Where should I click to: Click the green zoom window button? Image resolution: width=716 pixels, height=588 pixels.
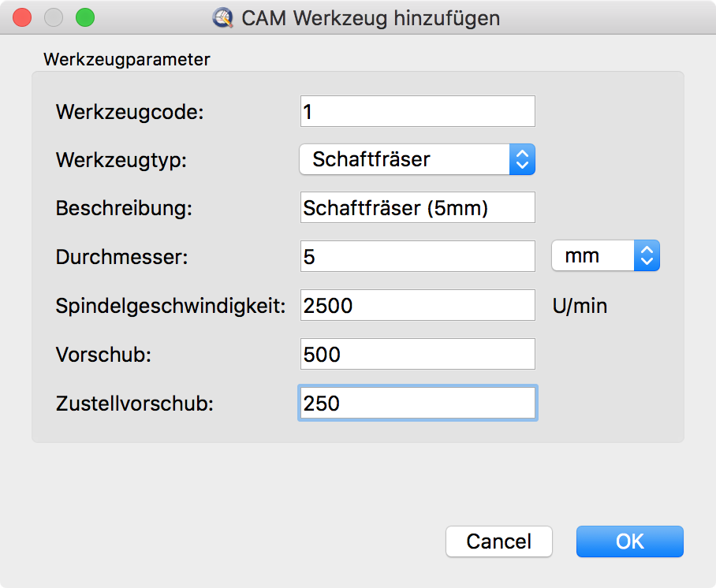tap(84, 17)
